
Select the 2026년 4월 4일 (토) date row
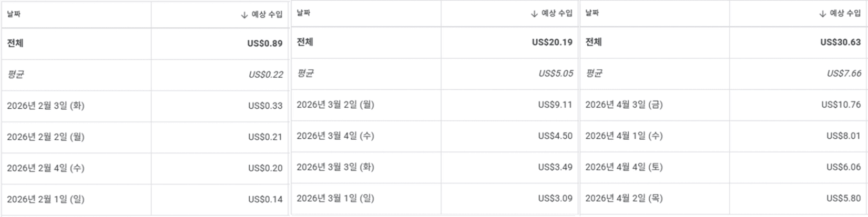click(x=624, y=167)
